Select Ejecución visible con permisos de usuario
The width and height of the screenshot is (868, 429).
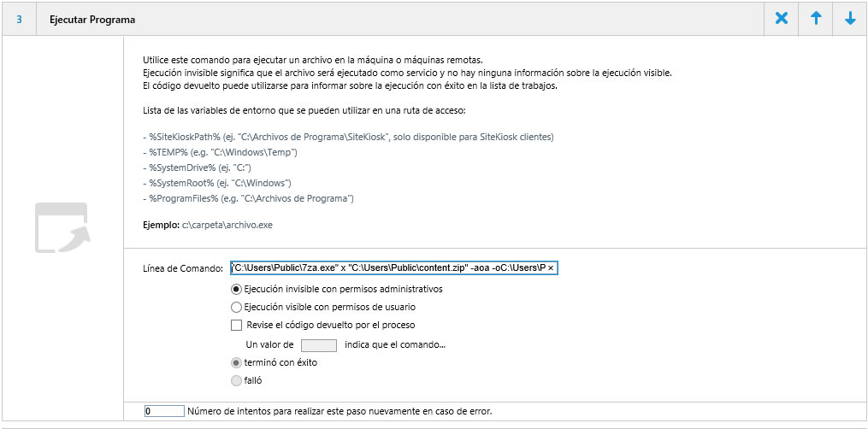click(237, 307)
